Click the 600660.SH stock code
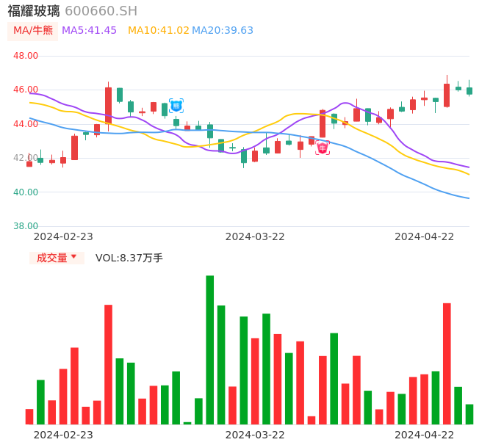 tap(101, 11)
